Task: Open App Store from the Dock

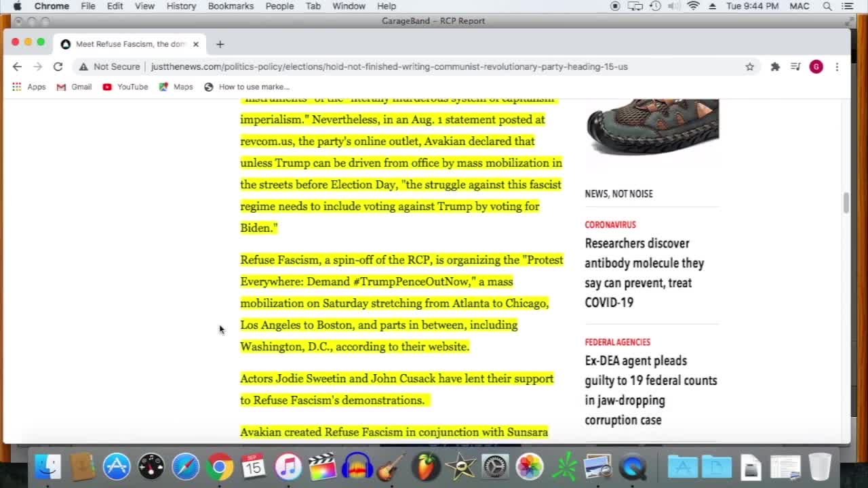Action: [117, 466]
